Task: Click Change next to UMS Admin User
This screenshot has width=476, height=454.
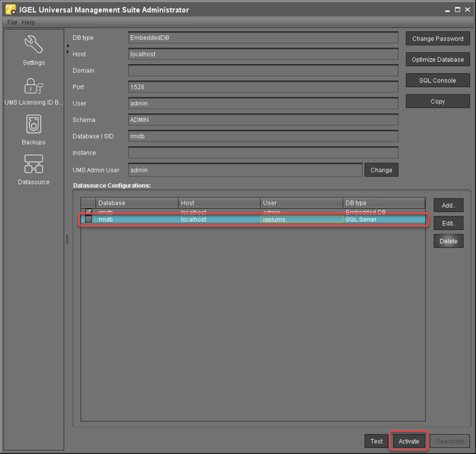Action: click(x=381, y=170)
